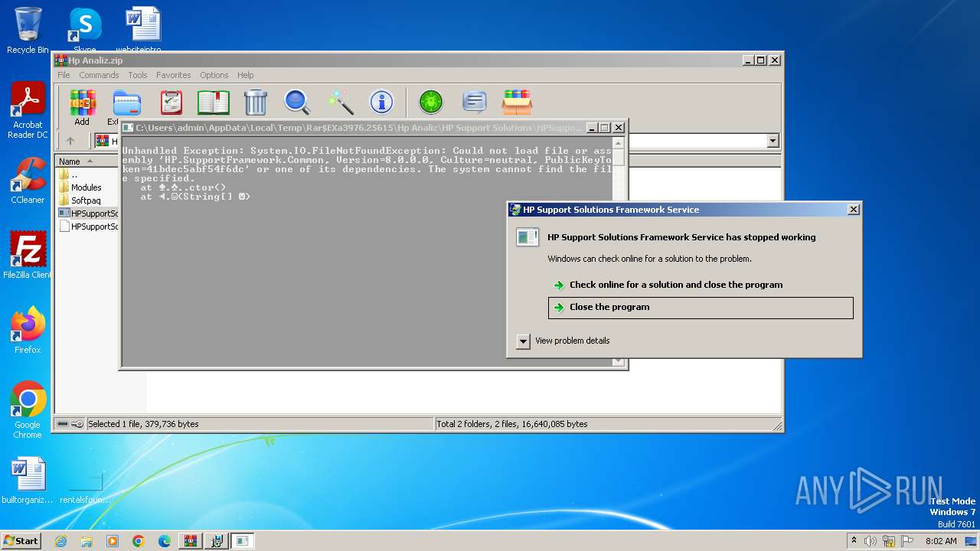The width and height of the screenshot is (980, 551).
Task: Open the Commands menu in WinRAR
Action: 99,75
